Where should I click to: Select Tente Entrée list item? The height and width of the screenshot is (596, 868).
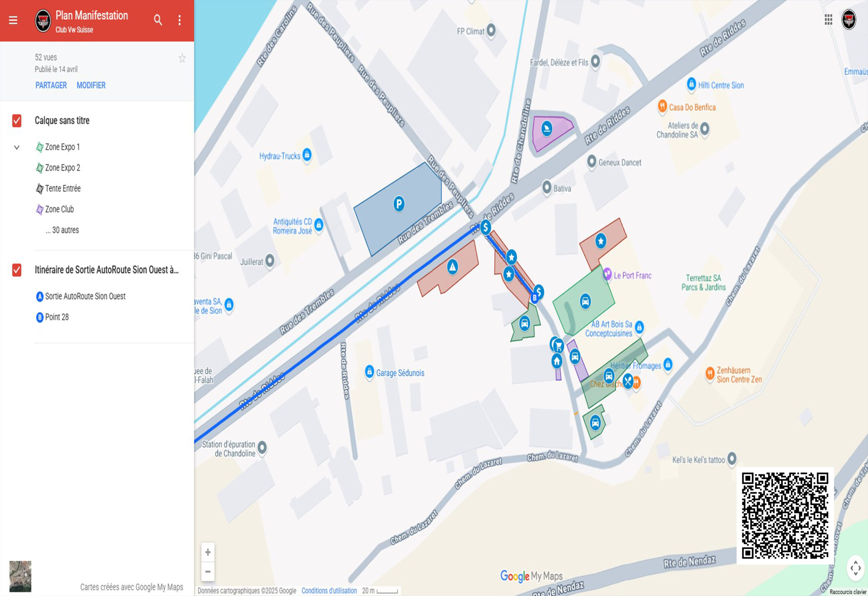click(63, 189)
